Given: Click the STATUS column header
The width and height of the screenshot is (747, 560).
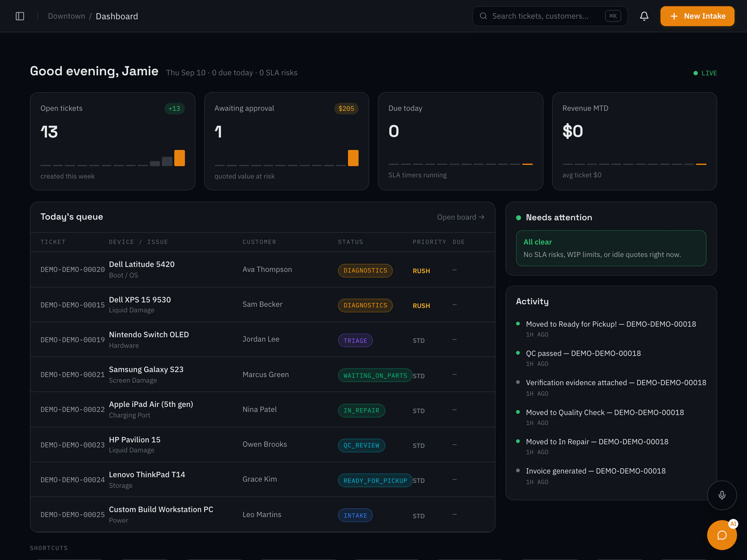Looking at the screenshot, I should (350, 242).
